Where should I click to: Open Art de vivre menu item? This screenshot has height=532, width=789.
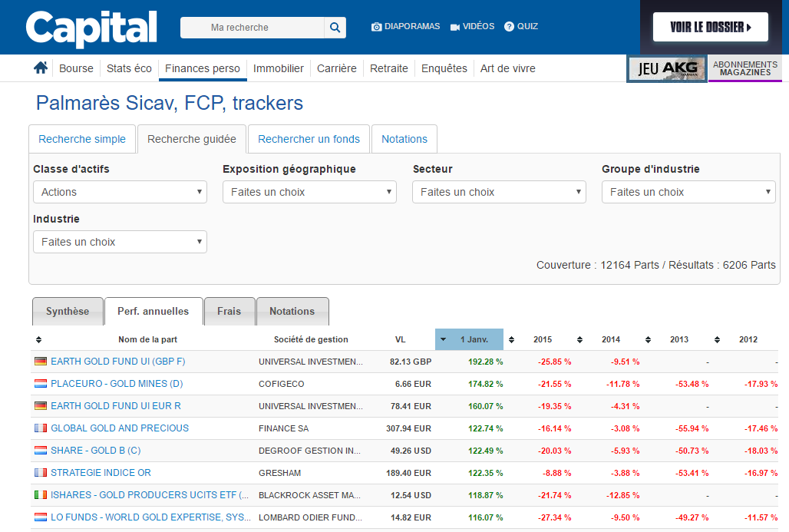pyautogui.click(x=508, y=68)
